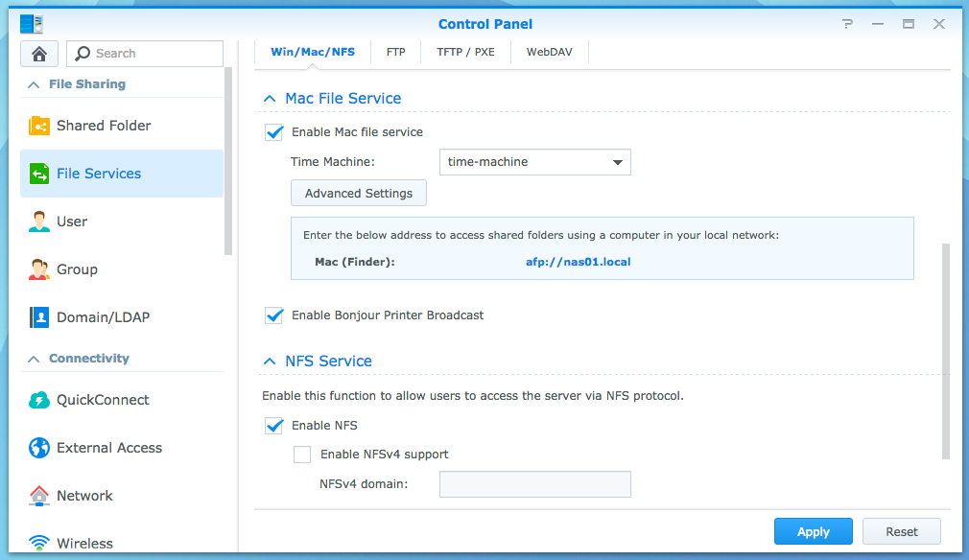Select the File Services icon
Image resolution: width=969 pixels, height=560 pixels.
(x=39, y=174)
